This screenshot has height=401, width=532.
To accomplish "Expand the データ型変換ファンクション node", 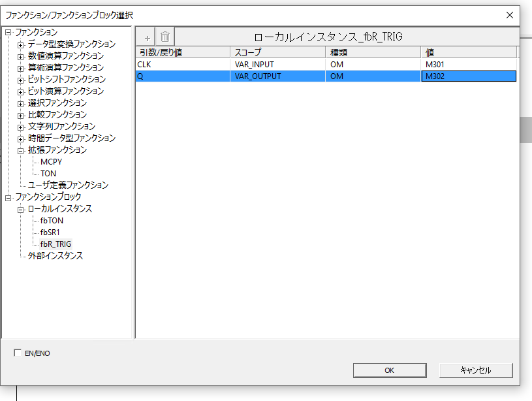I will [21, 44].
